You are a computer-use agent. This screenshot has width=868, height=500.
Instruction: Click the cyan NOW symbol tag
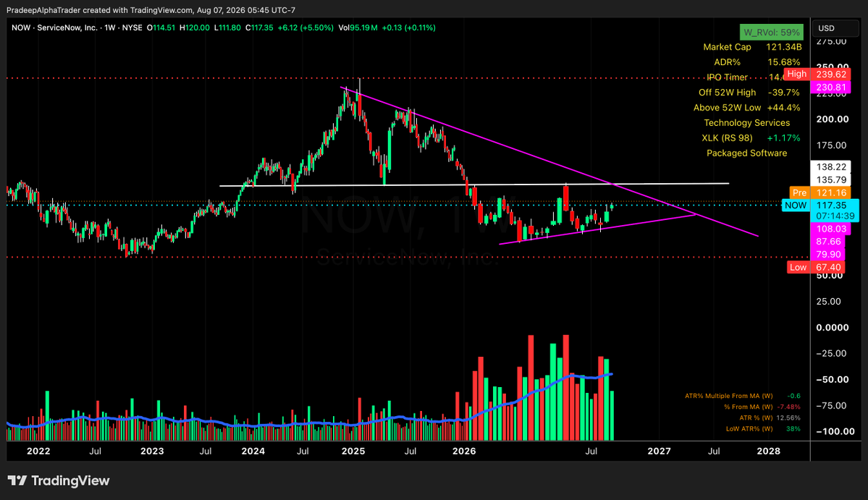[796, 205]
